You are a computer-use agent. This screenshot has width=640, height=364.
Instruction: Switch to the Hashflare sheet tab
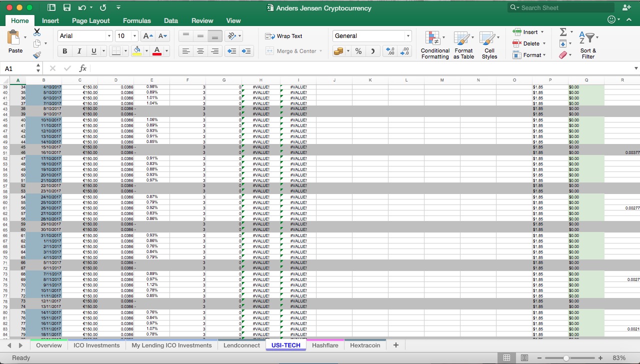tap(325, 345)
